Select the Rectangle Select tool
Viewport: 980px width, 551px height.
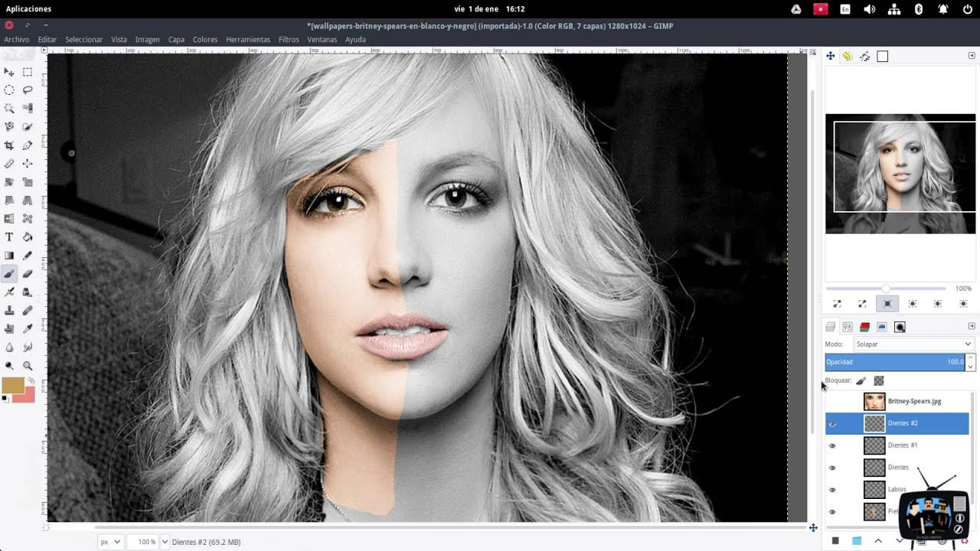28,72
